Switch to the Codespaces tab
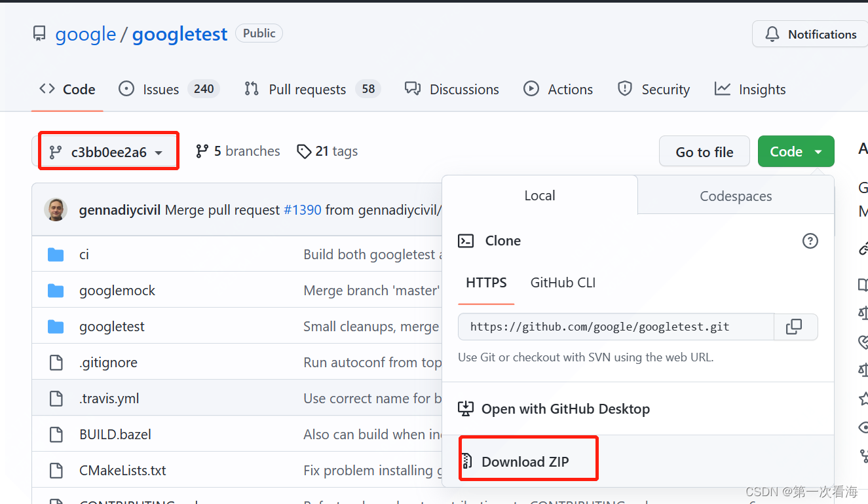Image resolution: width=868 pixels, height=504 pixels. click(736, 196)
